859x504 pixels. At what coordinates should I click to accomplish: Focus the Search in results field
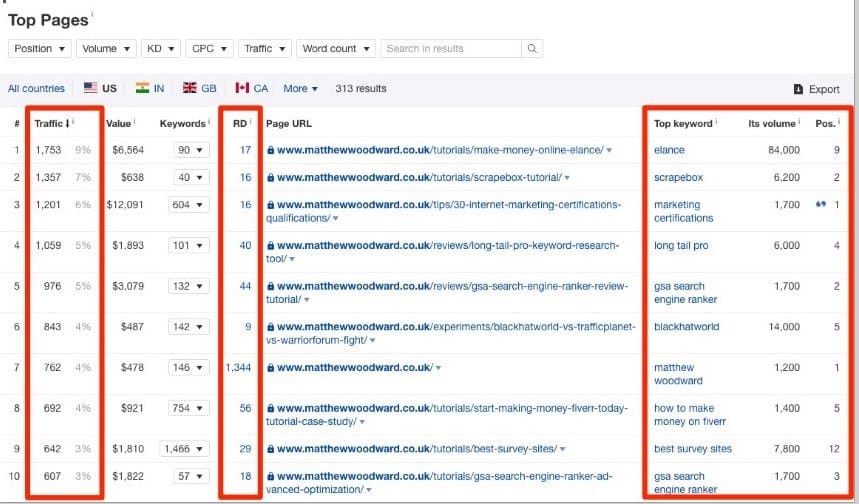[451, 48]
